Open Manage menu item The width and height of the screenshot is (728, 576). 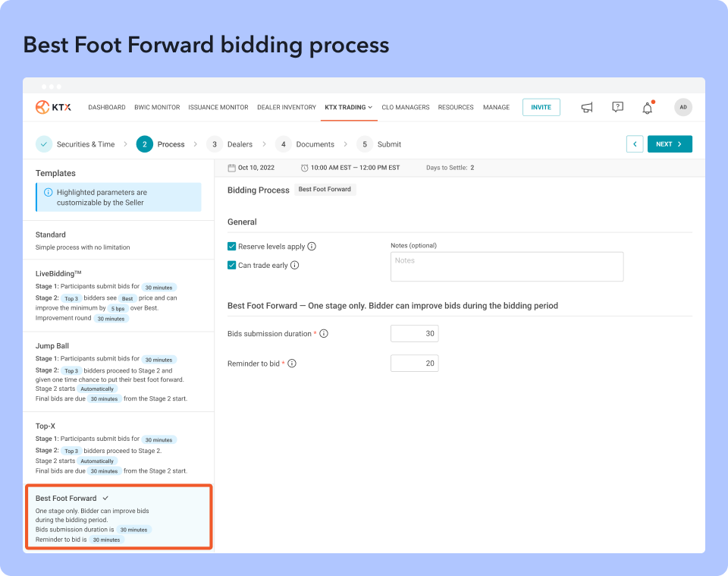[x=496, y=107]
